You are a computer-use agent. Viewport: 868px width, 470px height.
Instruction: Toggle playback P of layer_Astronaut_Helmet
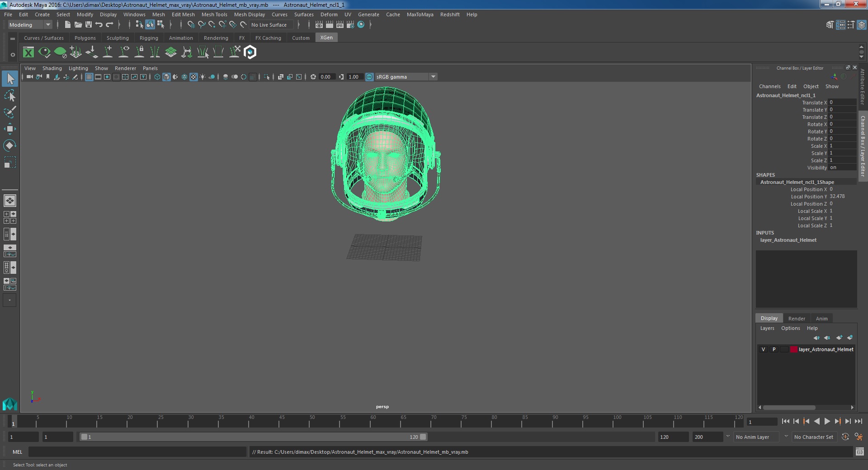774,349
